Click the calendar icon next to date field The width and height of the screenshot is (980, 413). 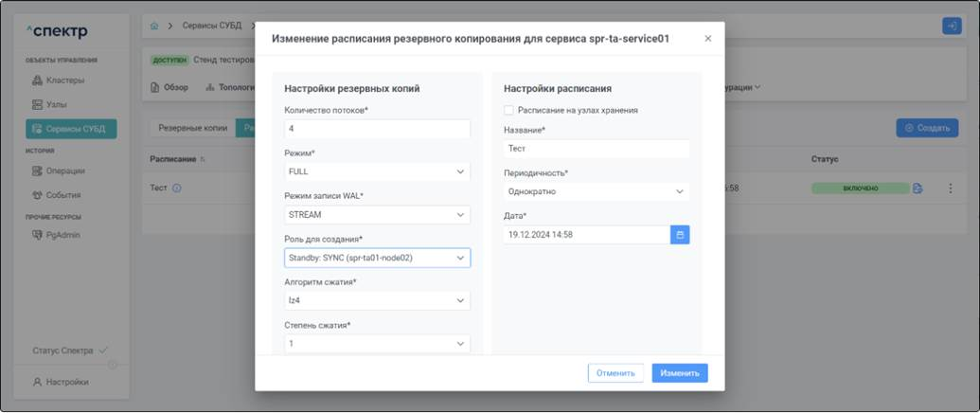click(680, 234)
